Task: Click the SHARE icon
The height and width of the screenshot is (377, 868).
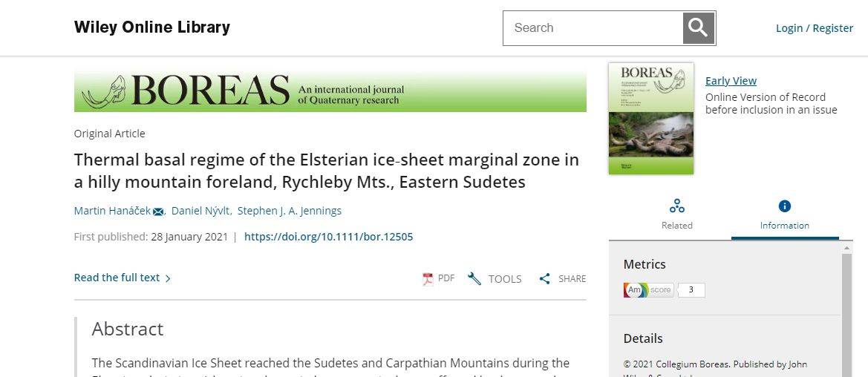Action: pyautogui.click(x=545, y=279)
